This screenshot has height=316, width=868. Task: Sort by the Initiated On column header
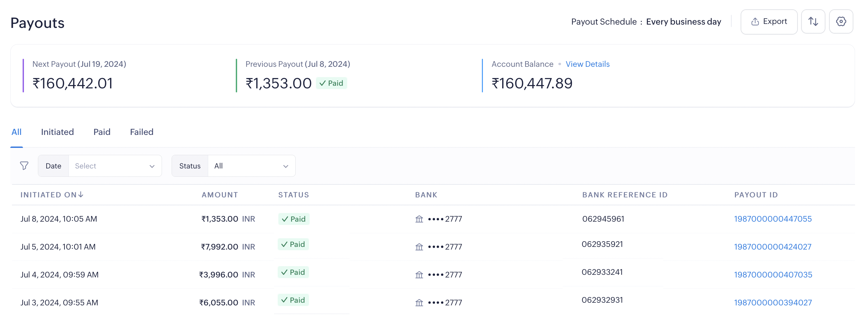pyautogui.click(x=52, y=195)
